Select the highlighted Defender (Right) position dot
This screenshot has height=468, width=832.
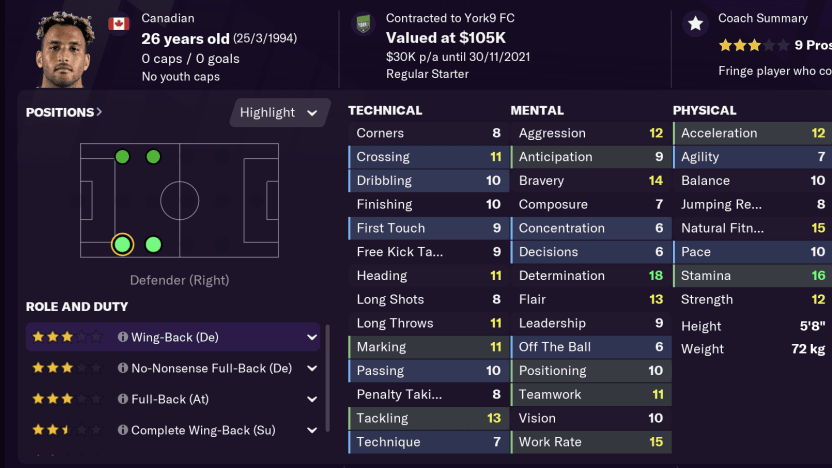122,245
